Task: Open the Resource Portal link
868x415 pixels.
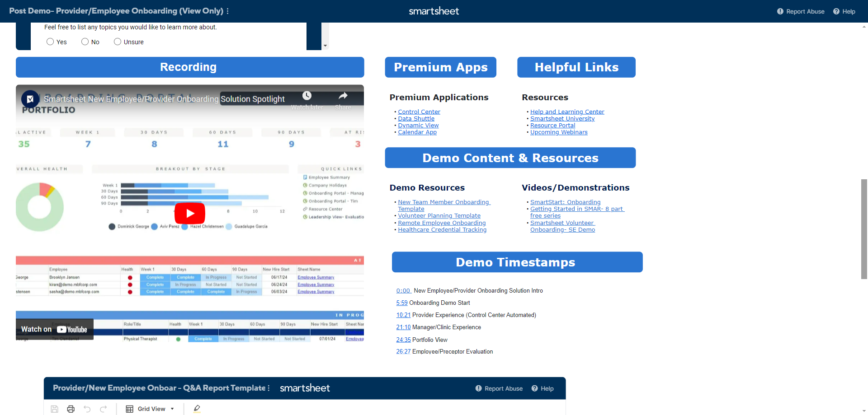Action: 552,125
